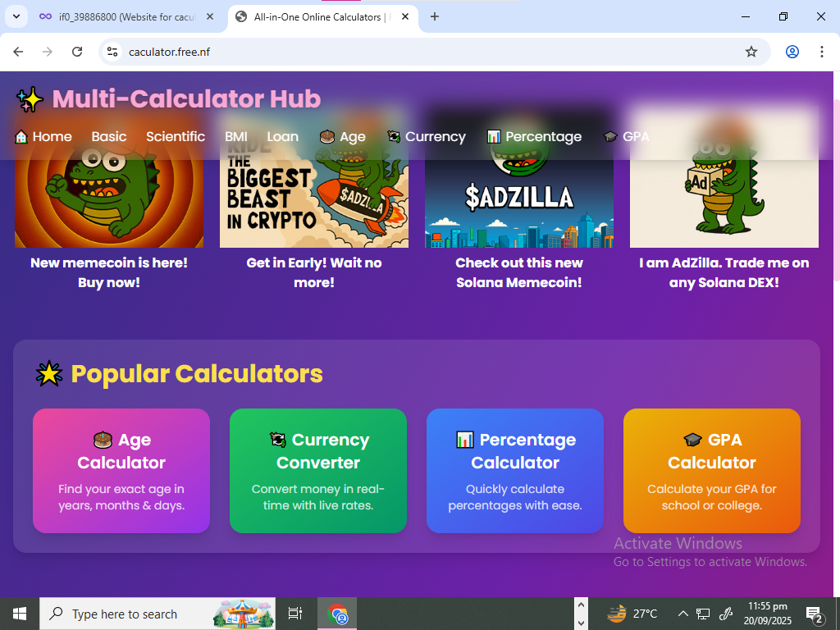
Task: Open the GPA Calculator card
Action: [x=712, y=471]
